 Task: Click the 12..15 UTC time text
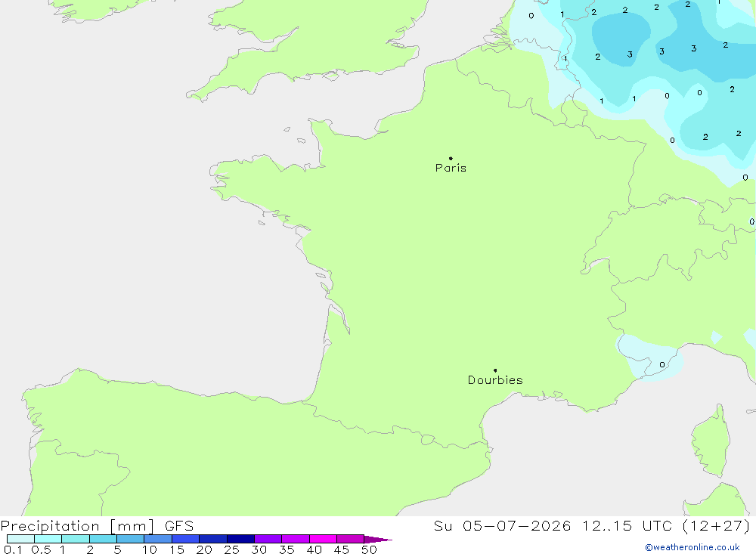pyautogui.click(x=627, y=526)
